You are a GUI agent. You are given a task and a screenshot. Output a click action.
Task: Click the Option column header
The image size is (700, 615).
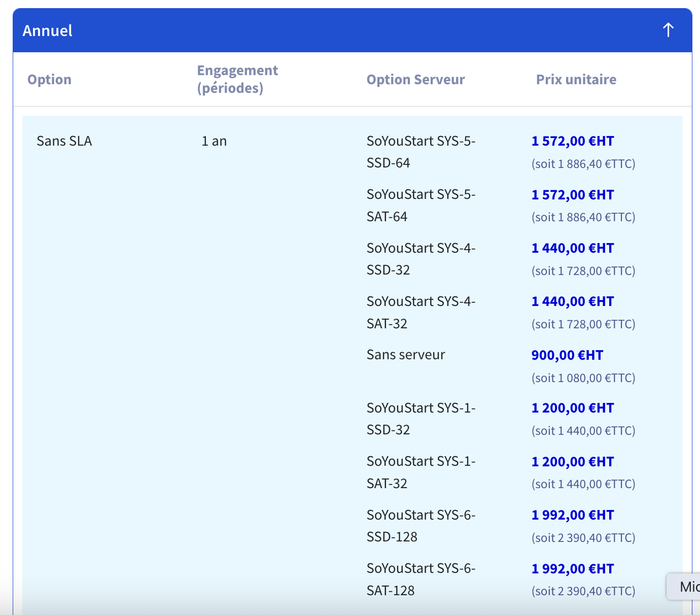coord(49,80)
